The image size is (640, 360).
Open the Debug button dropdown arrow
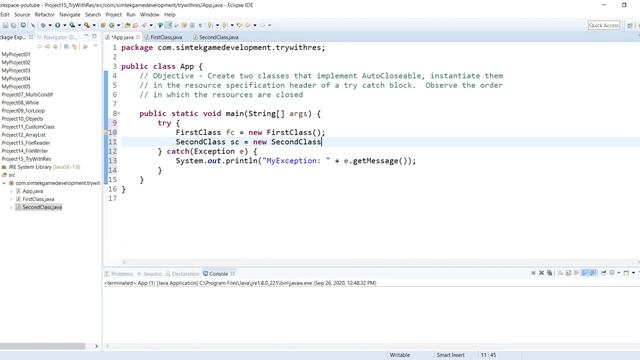tap(50, 25)
